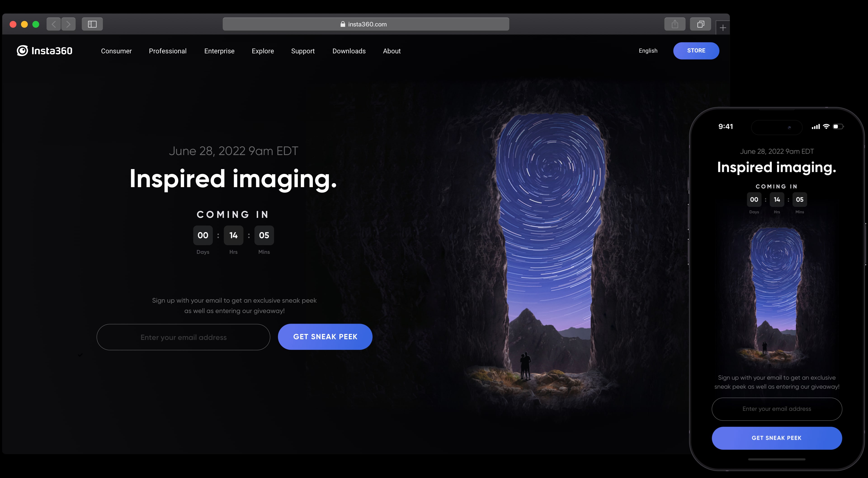The width and height of the screenshot is (868, 478).
Task: Maximize the browser with the green button
Action: pos(36,24)
